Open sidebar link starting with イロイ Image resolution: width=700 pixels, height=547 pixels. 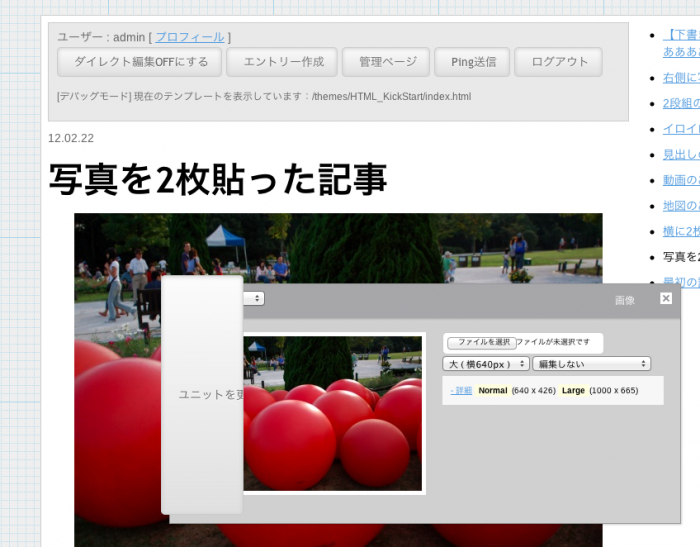click(681, 129)
